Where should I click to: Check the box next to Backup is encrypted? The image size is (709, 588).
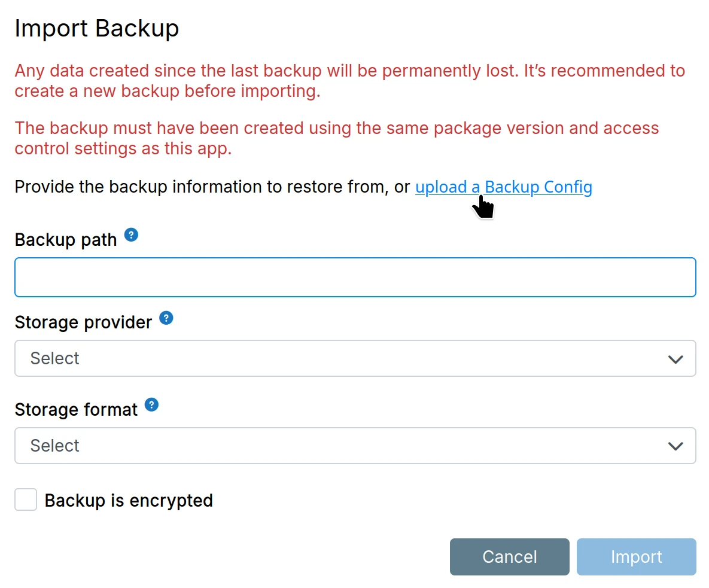25,499
